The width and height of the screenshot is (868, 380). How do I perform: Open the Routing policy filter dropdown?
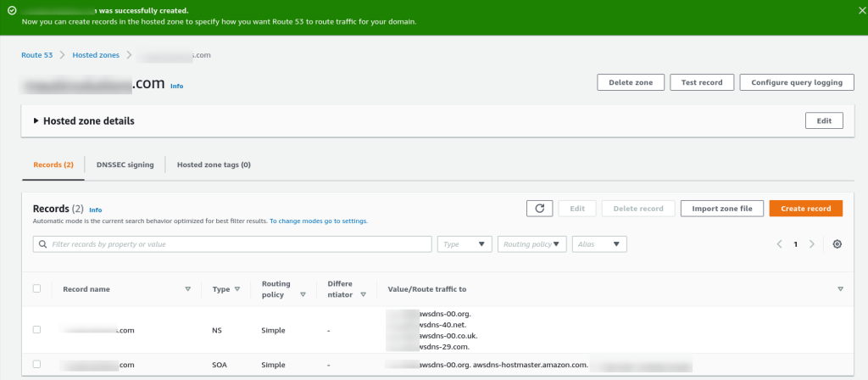pos(532,244)
